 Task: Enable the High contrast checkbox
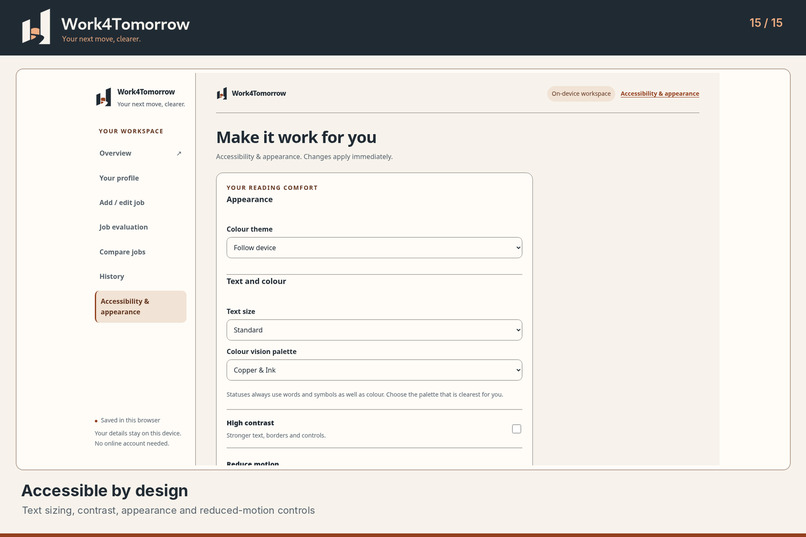point(517,429)
